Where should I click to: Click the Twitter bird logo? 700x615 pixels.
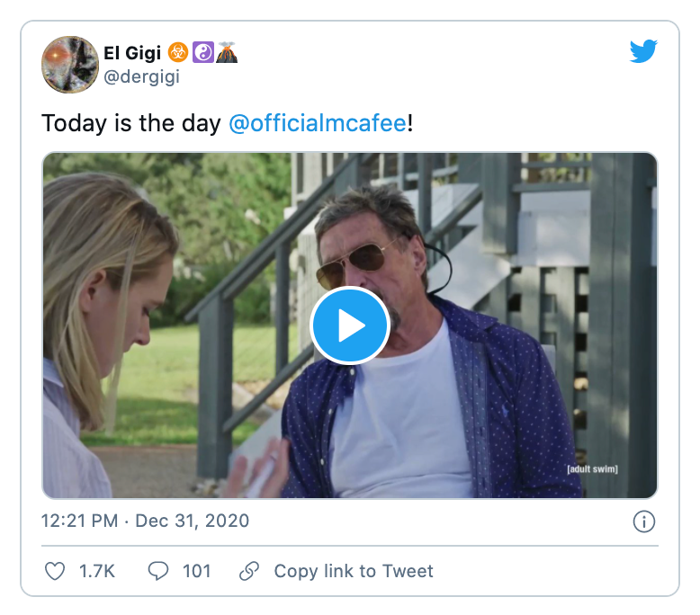tap(643, 53)
